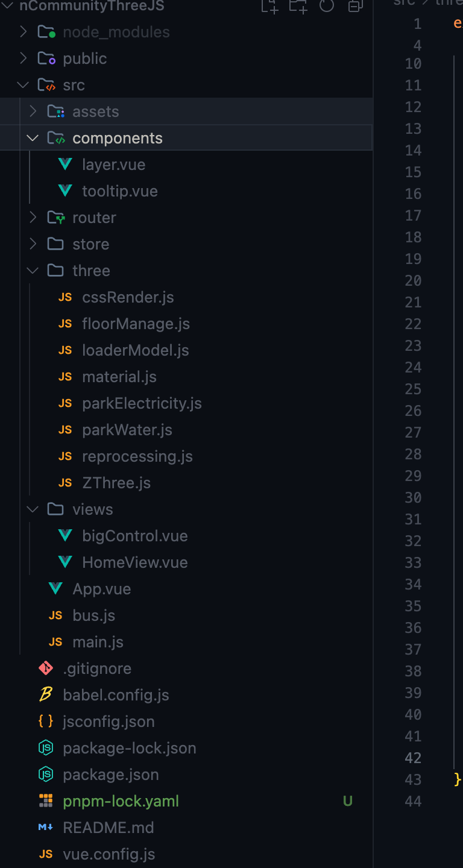Click the New File icon in explorer header
This screenshot has width=463, height=868.
269,6
